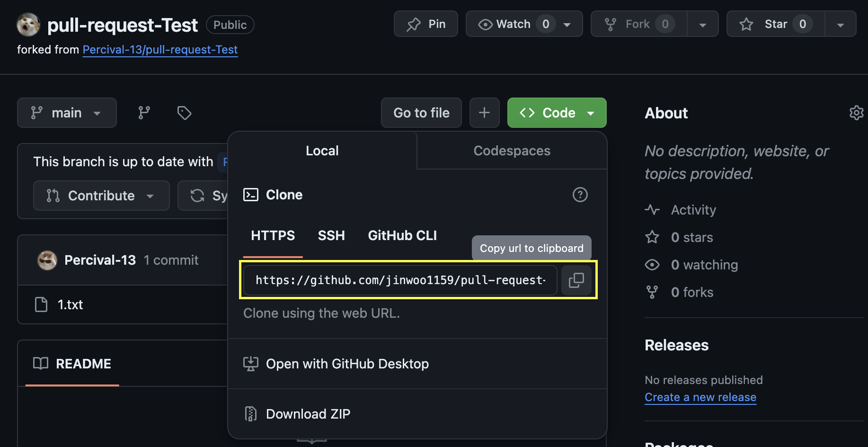Click the Sync fork button
Viewport: 868px width, 447px height.
pos(203,196)
